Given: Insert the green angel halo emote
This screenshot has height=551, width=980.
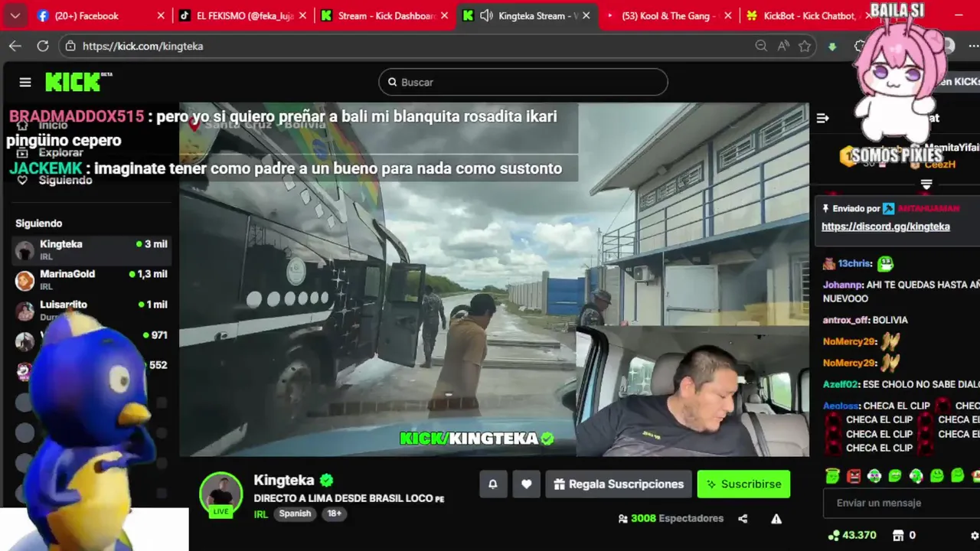Looking at the screenshot, I should (832, 476).
